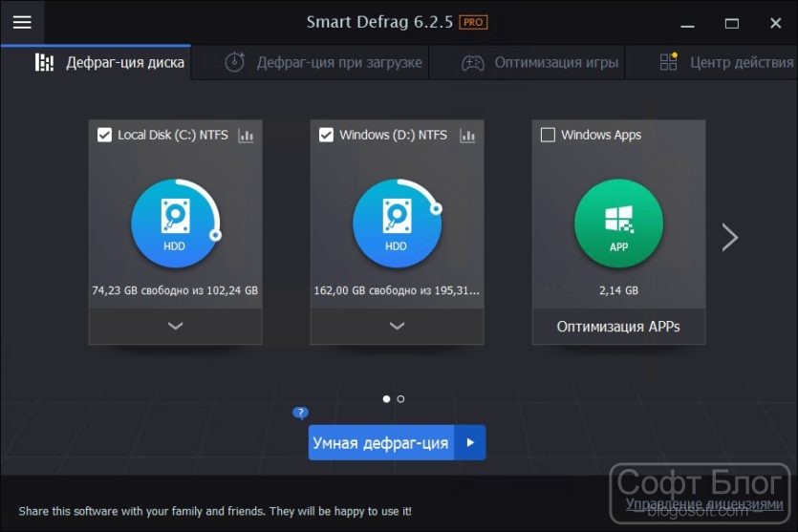Click the Local Disk C: HDD icon

coord(176,223)
